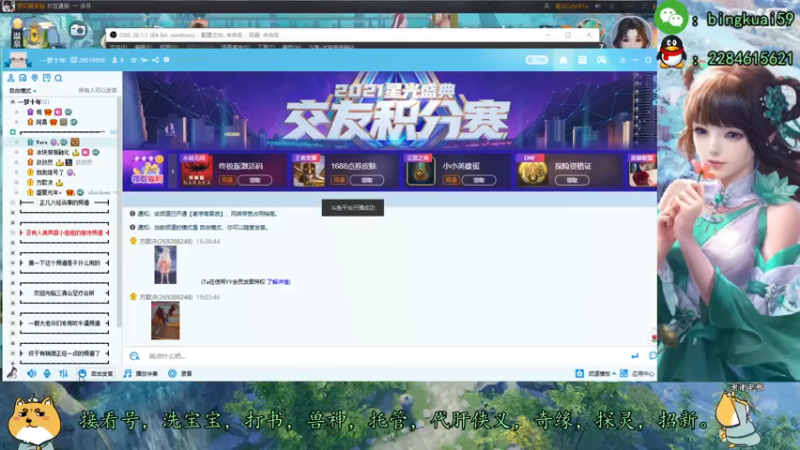Claim the 1688 coupon skin reward
Viewport: 800px width, 450px height.
point(367,180)
